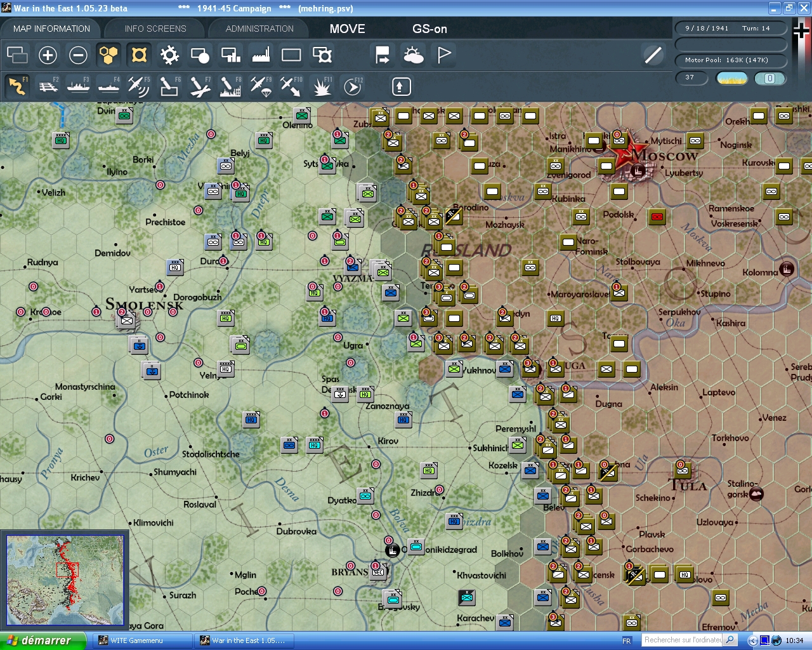Toggle the GS-on ground support setting

[429, 29]
